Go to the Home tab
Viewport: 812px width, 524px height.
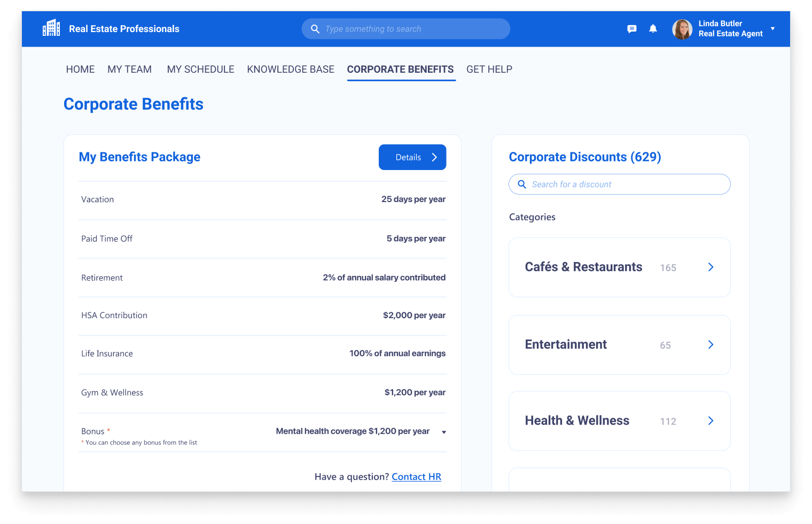[x=80, y=70]
